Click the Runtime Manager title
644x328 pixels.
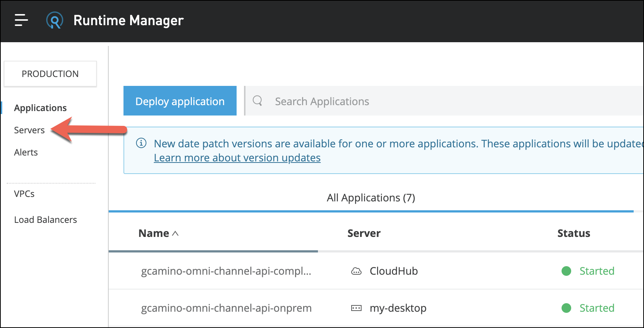coord(129,20)
